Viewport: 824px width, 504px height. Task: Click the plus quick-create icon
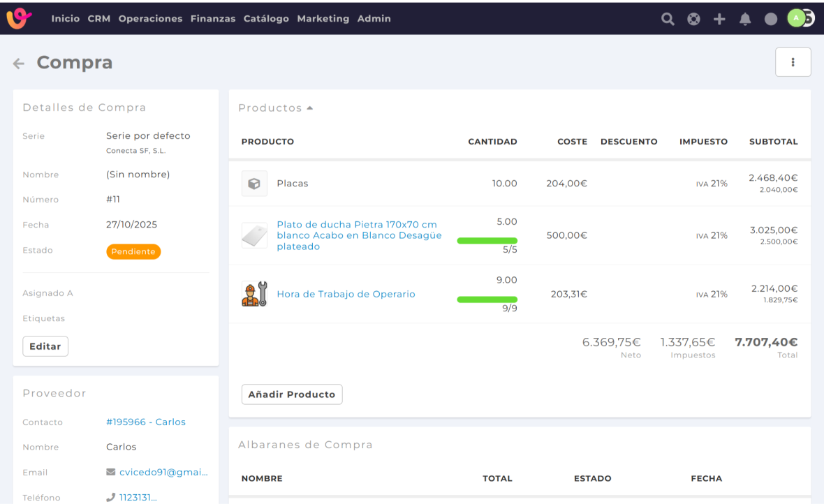point(719,19)
